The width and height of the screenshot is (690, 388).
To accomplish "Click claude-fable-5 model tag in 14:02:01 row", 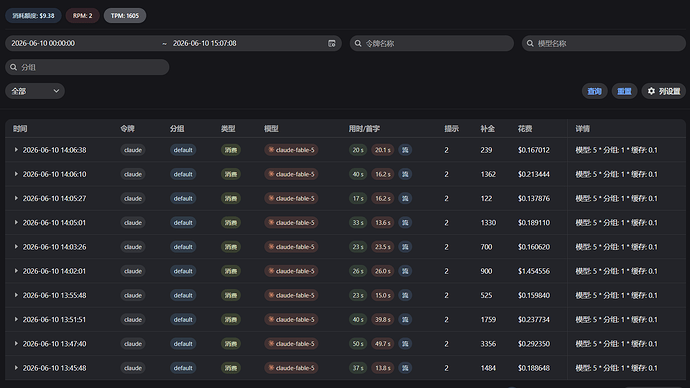I will pyautogui.click(x=291, y=271).
